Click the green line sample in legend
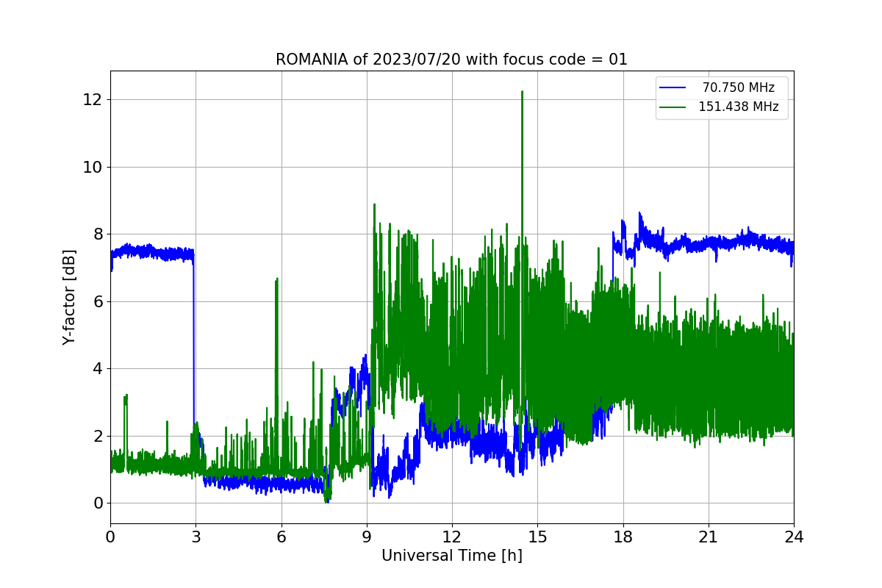Viewport: 882px width, 588px height. coord(673,107)
